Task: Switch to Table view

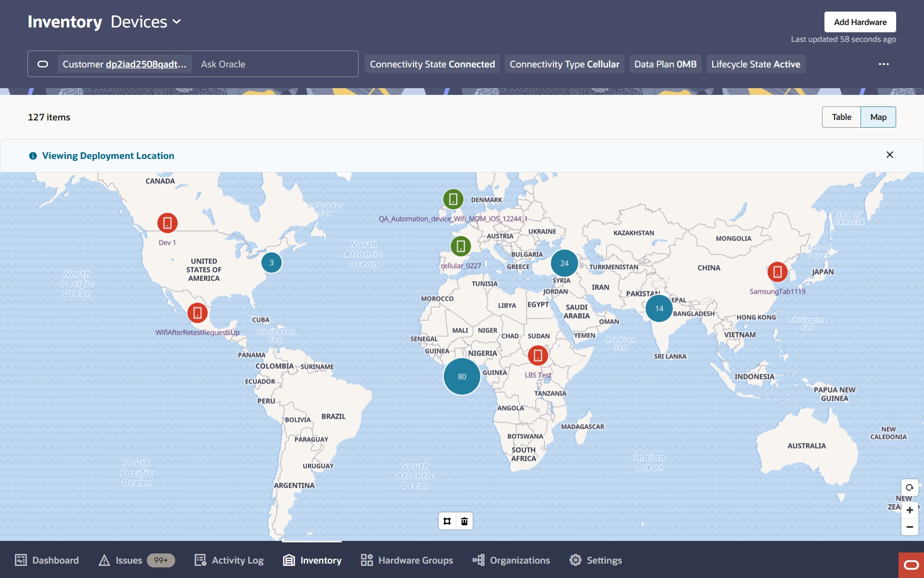Action: (841, 117)
